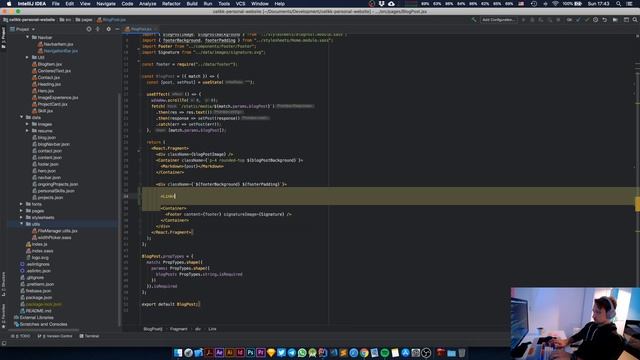This screenshot has width=640, height=360.
Task: Open After Effects from the Dock
Action: point(220,353)
